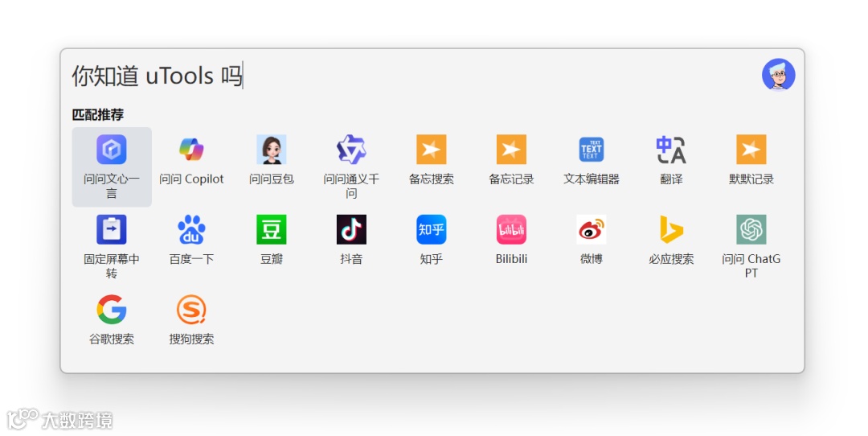Open the user avatar in the search bar
The width and height of the screenshot is (868, 436).
point(778,74)
